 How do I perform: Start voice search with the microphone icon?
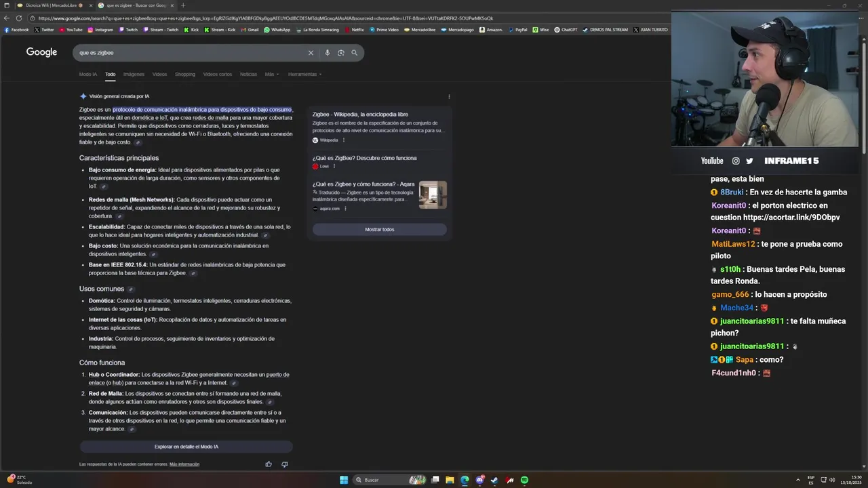point(328,53)
